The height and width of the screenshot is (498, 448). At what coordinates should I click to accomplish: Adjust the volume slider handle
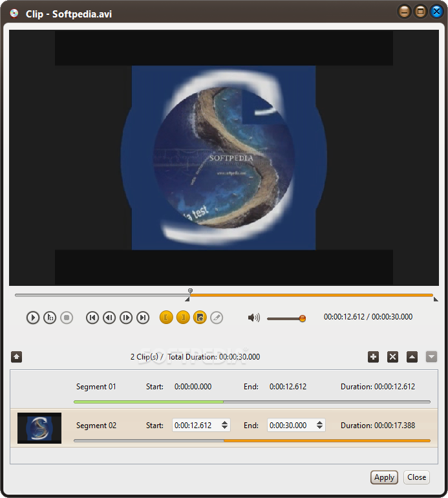(x=303, y=318)
